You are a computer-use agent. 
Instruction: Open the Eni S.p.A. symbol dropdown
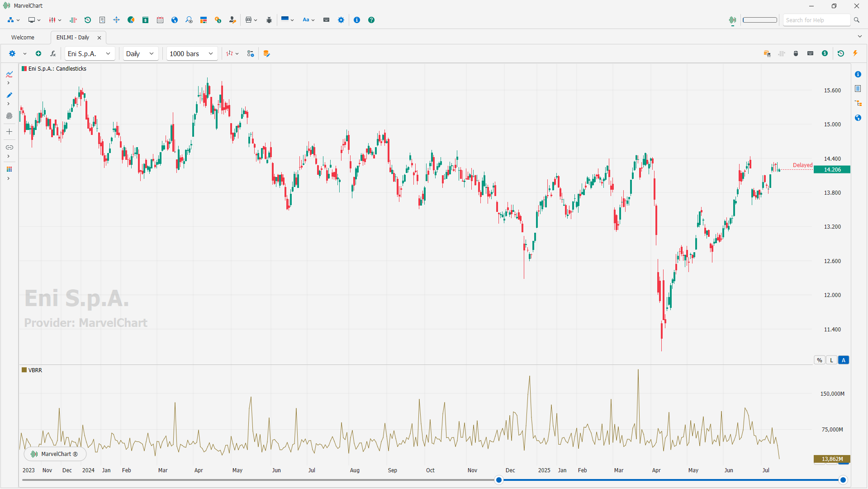pyautogui.click(x=90, y=53)
